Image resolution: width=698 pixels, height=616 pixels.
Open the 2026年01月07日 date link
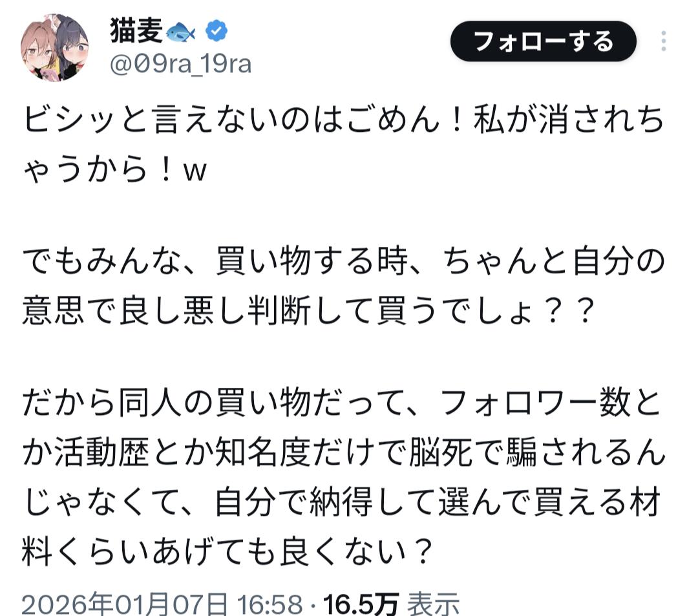point(125,604)
